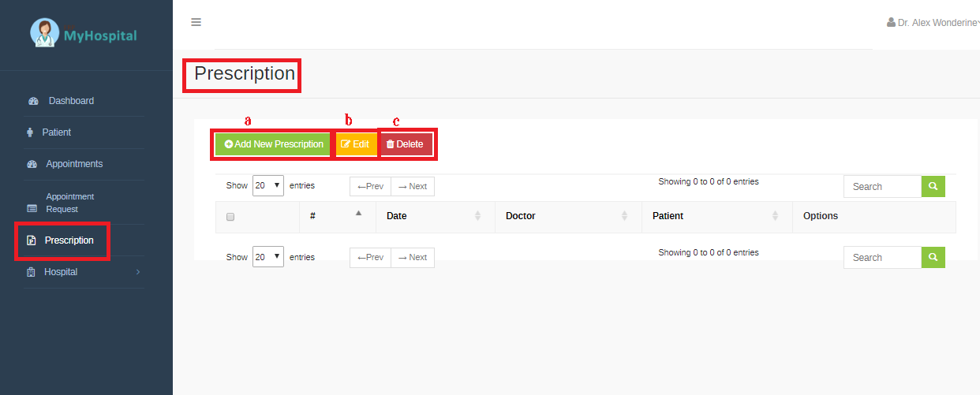Click Add New Prescription button
Viewport: 980px width, 395px height.
(x=274, y=144)
